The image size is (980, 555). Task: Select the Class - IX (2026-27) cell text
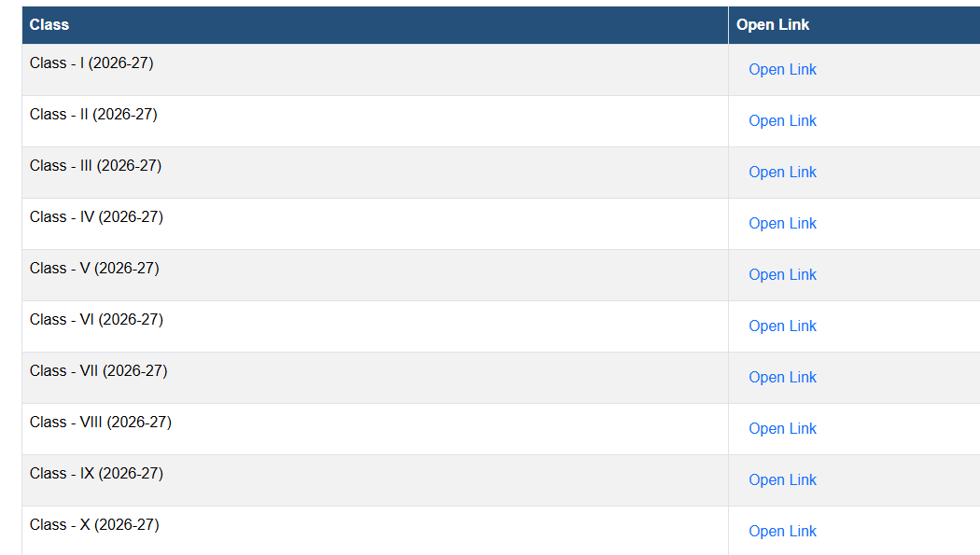click(96, 473)
